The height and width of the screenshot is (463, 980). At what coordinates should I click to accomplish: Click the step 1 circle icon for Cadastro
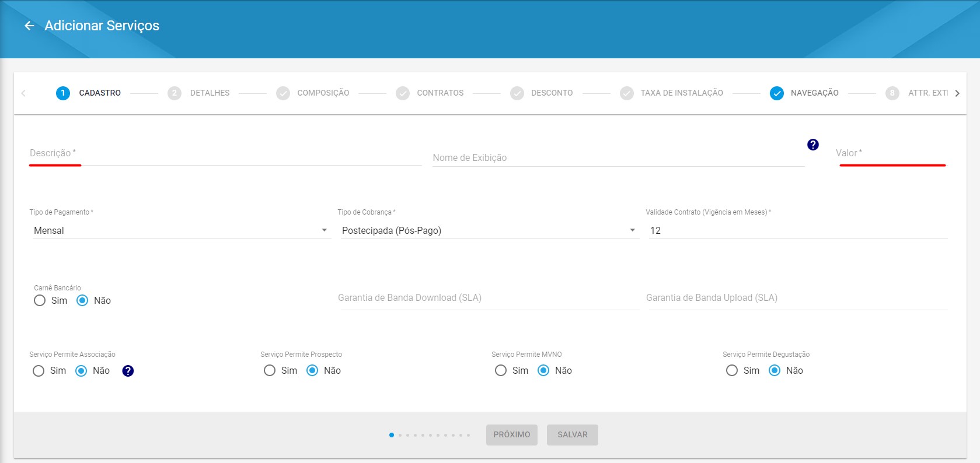[63, 93]
